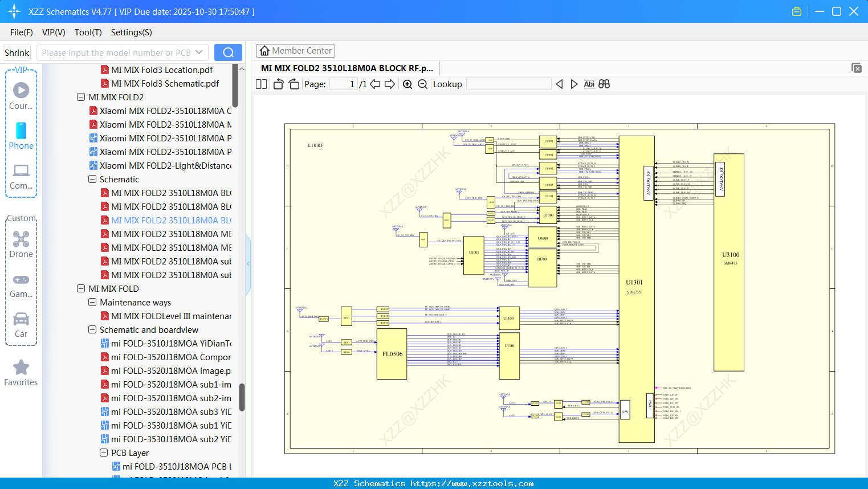
Task: Click the binoculars search icon
Action: coord(604,84)
